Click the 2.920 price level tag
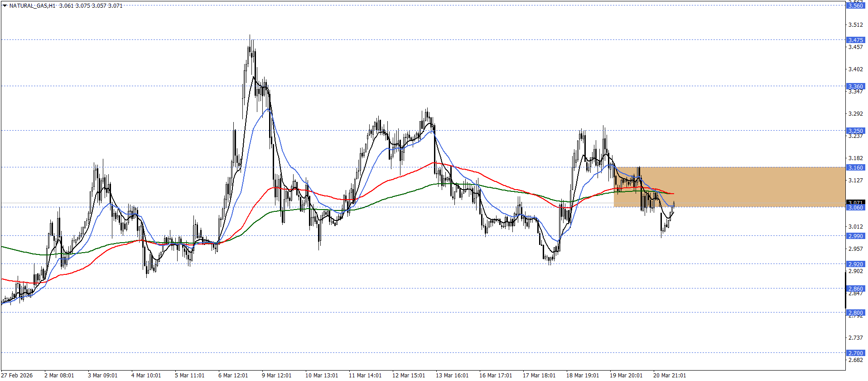 (855, 264)
